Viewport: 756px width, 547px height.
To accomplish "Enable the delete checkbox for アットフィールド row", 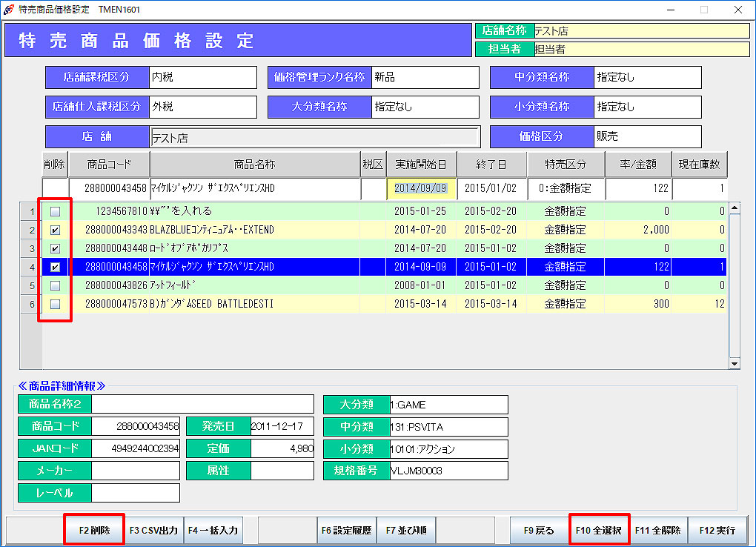I will click(x=55, y=285).
